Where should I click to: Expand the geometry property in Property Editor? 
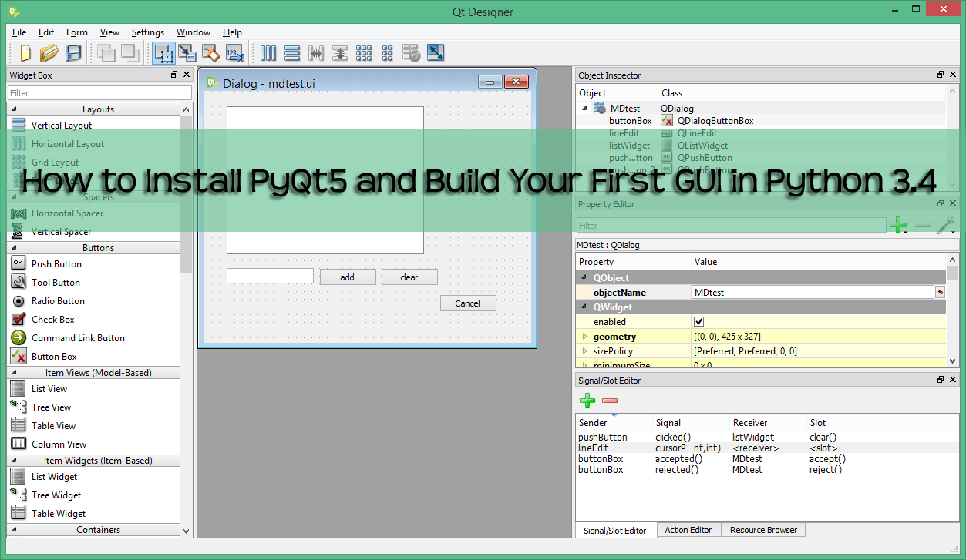586,336
